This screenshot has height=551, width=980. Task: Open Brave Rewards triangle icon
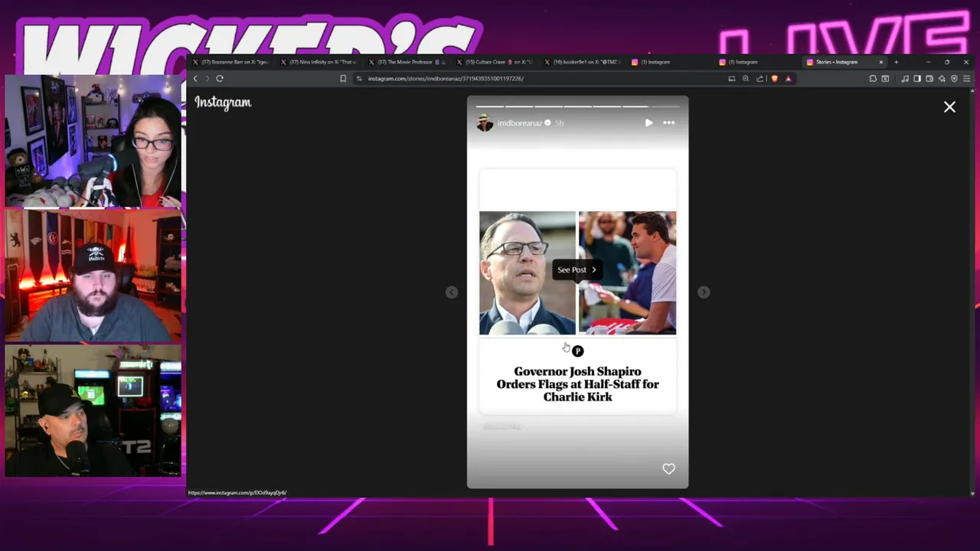tap(788, 78)
